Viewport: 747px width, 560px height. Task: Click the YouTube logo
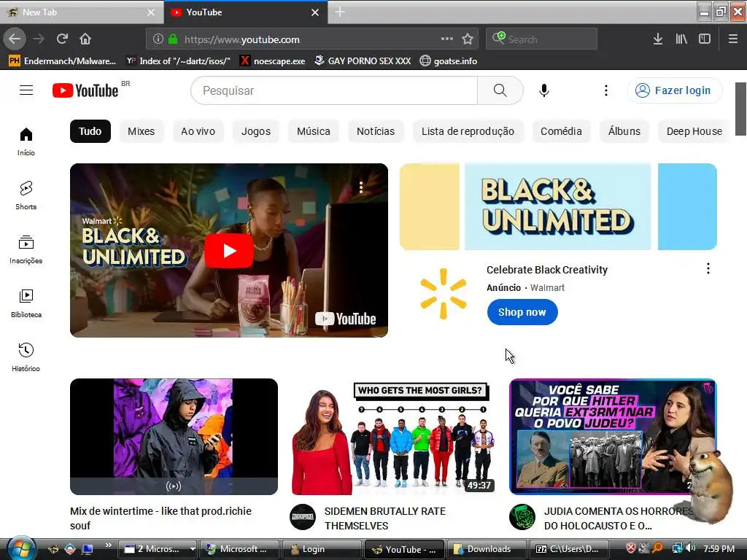[85, 90]
